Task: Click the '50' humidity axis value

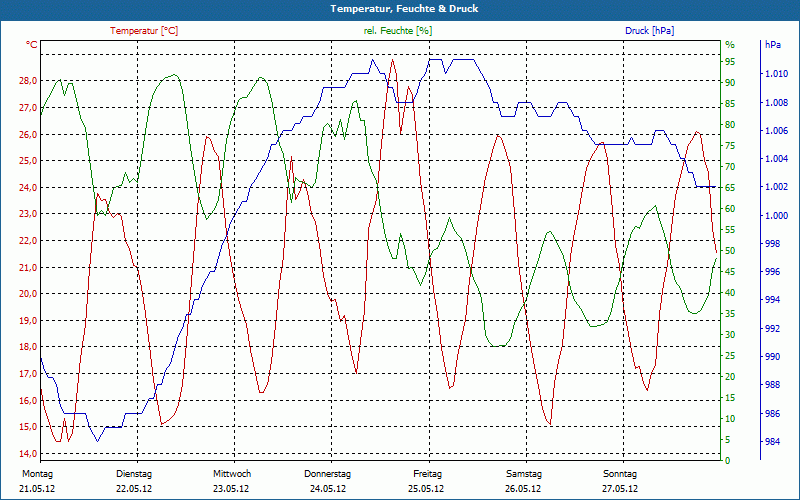Action: [731, 251]
